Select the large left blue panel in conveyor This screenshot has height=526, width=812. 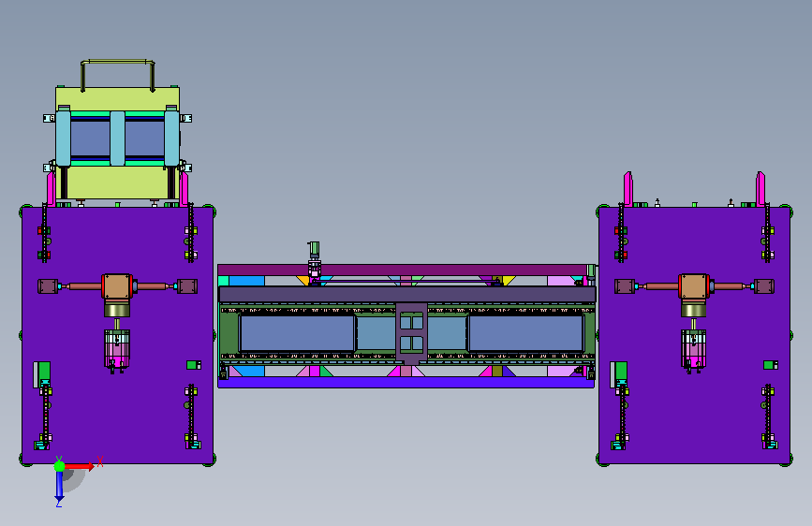pyautogui.click(x=297, y=333)
